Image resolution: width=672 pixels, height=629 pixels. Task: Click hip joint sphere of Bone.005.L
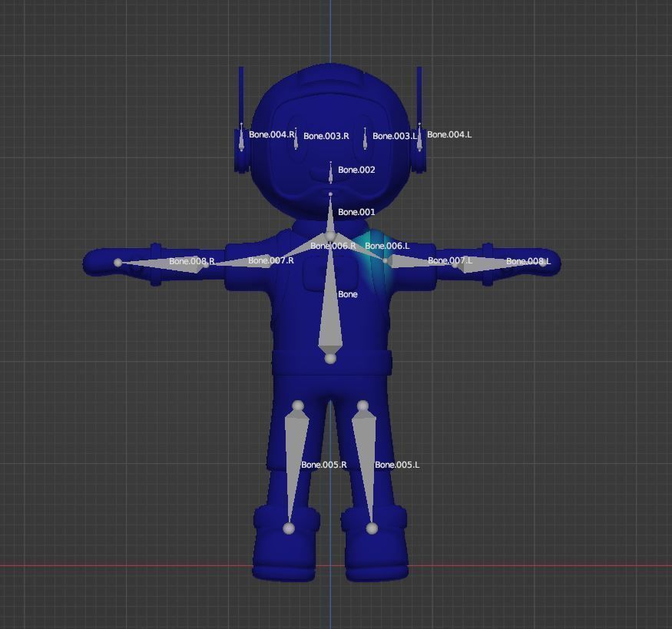point(362,406)
